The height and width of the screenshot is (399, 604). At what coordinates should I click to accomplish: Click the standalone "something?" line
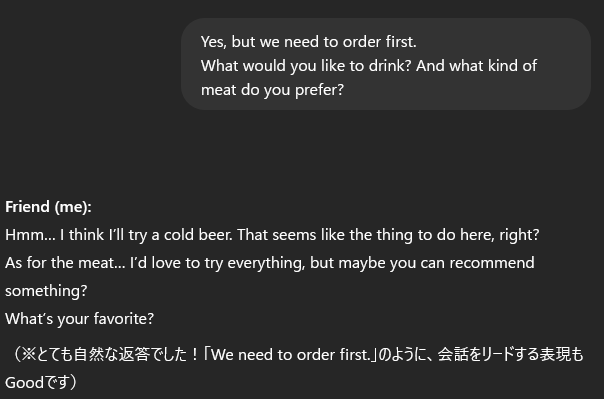pos(46,291)
